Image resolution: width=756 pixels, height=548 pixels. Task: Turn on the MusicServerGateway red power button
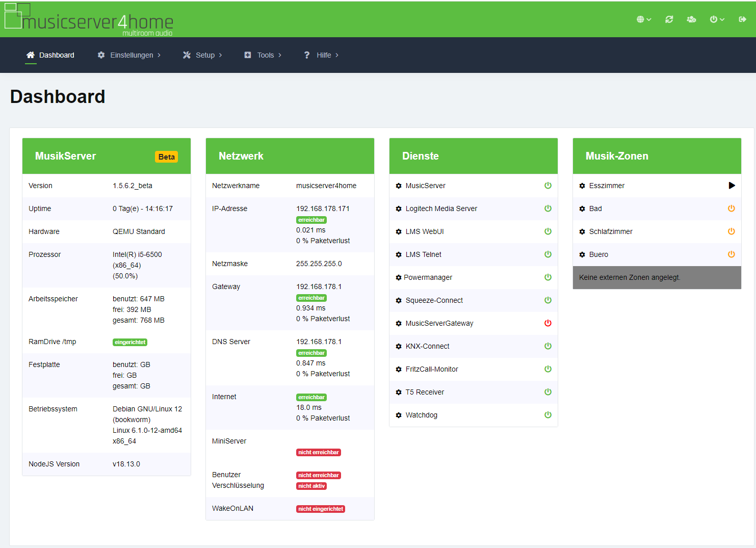548,323
